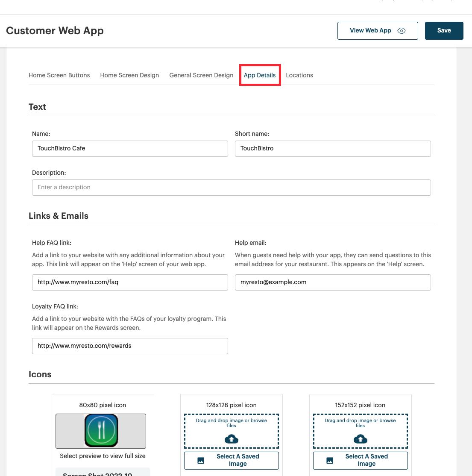The width and height of the screenshot is (472, 476).
Task: Open the Home Screen Buttons tab
Action: 59,75
